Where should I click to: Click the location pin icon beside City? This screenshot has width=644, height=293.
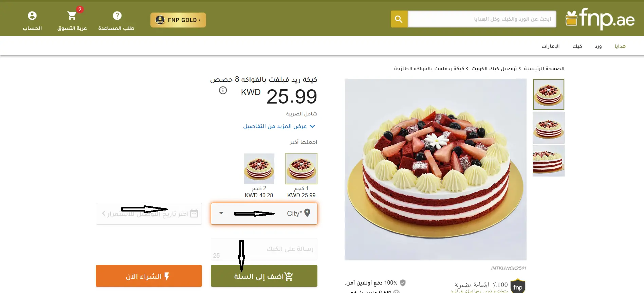(x=307, y=213)
